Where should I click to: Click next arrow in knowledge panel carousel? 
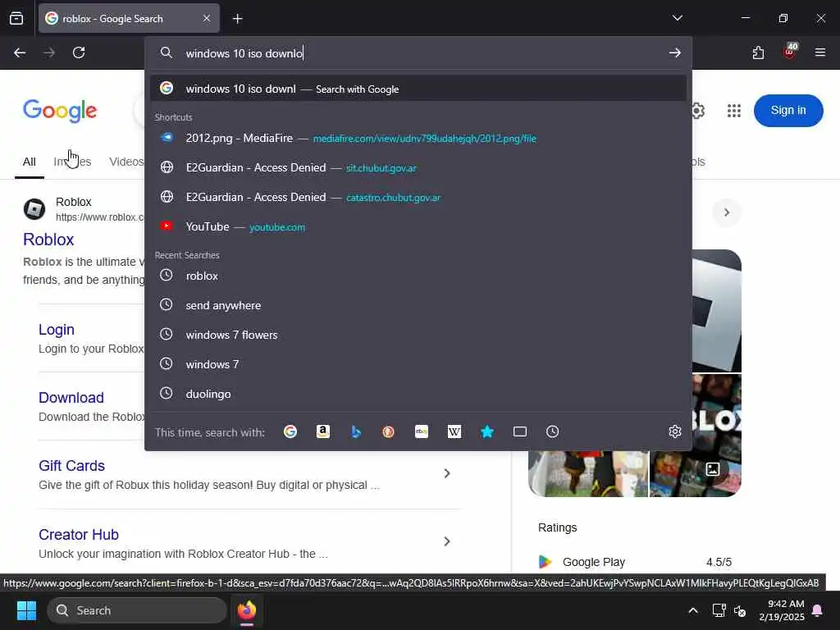(727, 212)
